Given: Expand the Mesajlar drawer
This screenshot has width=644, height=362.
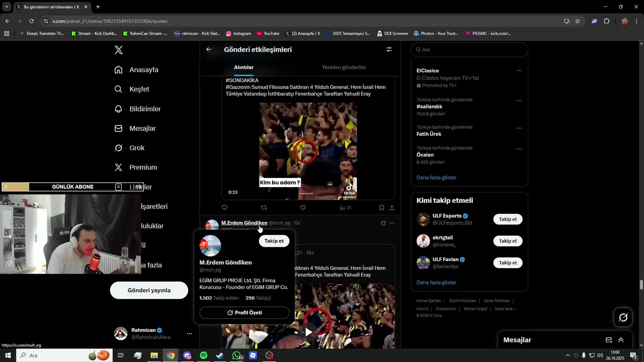Looking at the screenshot, I should tap(621, 340).
